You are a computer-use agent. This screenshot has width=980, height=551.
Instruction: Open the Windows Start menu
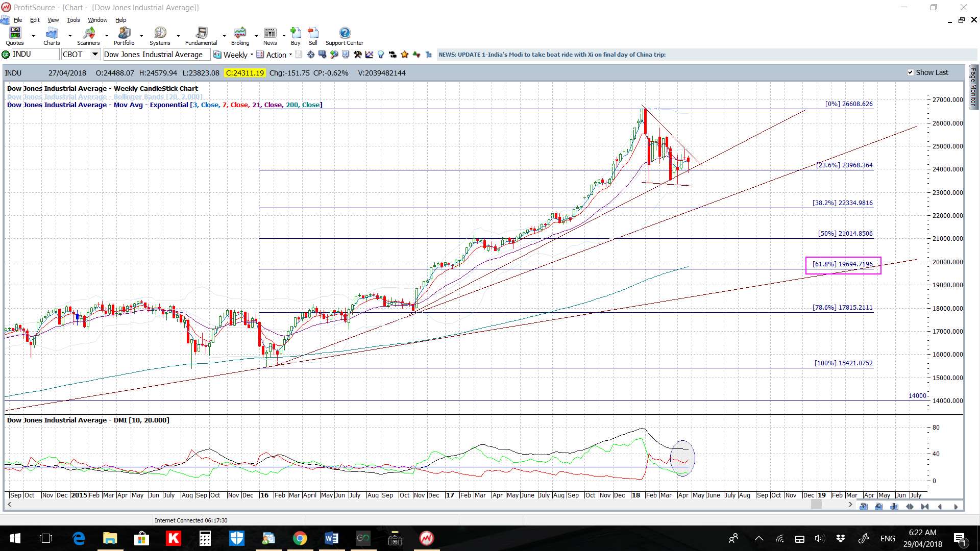[x=15, y=538]
